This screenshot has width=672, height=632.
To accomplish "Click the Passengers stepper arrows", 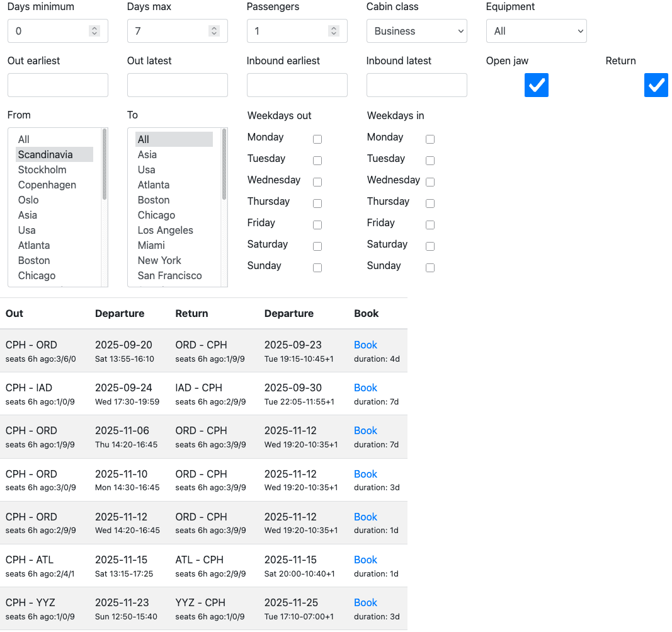I will [333, 31].
